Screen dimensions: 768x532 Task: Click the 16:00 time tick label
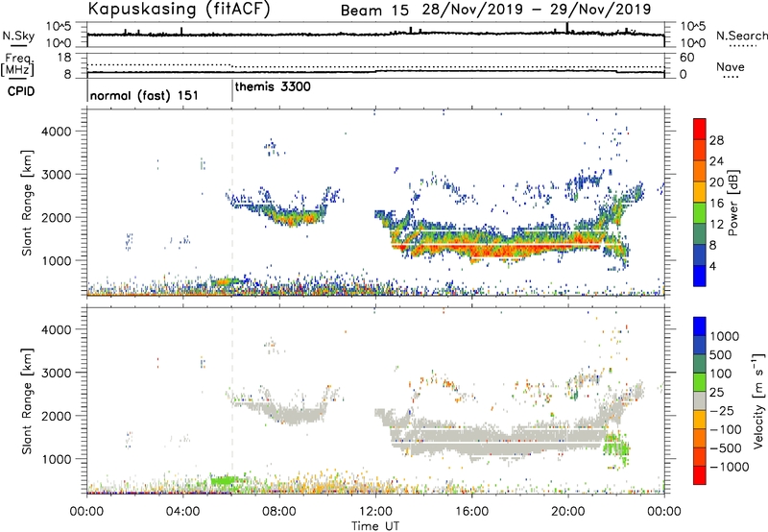coord(471,512)
